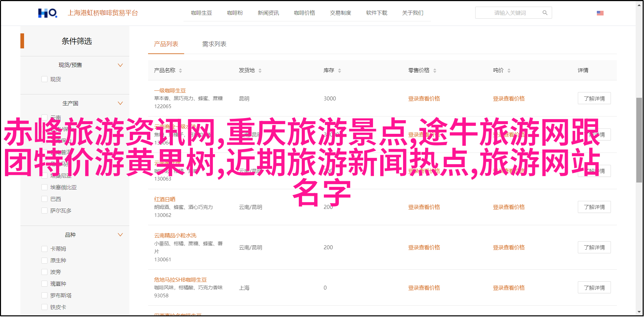Click 登录查看价格 ton price for 云南精品小粒水洗
The width and height of the screenshot is (644, 317).
point(509,247)
